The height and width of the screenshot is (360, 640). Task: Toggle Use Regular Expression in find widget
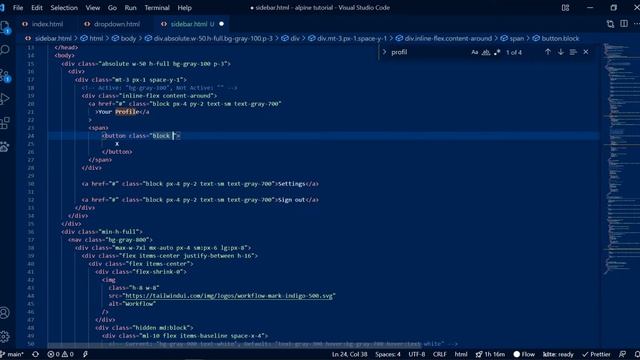pos(497,52)
